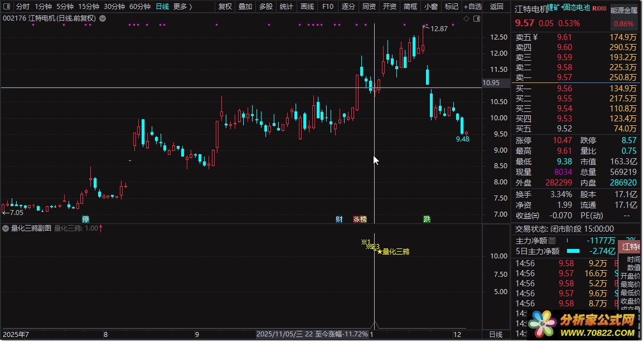This screenshot has width=644, height=342.
Task: Click the 2025年7 date label
Action: tap(16, 335)
